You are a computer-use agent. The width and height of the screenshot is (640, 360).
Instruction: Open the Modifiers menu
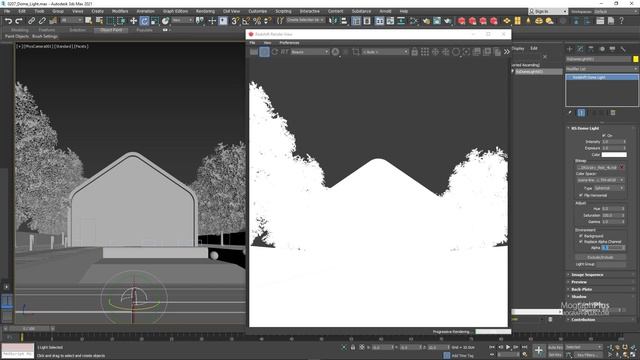(120, 11)
